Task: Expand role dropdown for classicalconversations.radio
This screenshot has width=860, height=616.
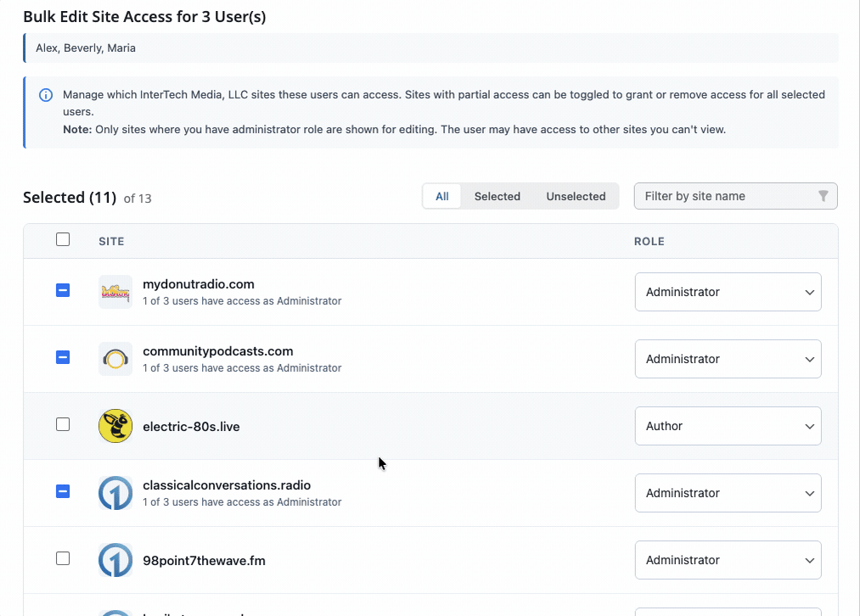Action: tap(728, 493)
